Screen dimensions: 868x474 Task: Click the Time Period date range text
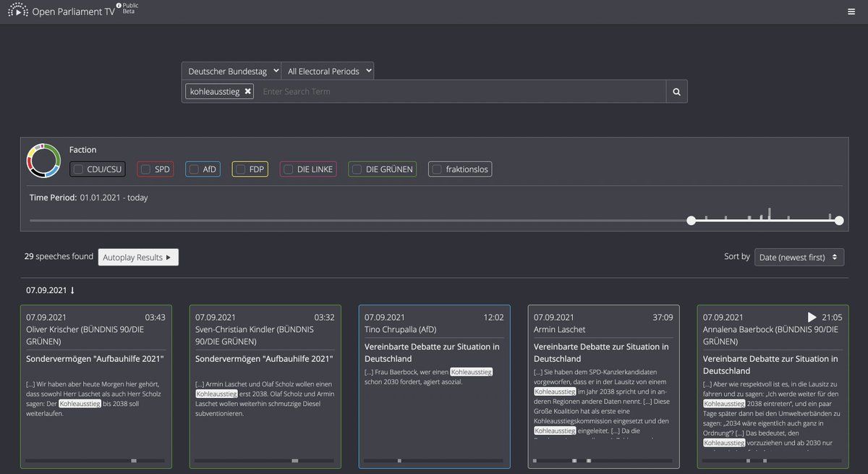click(x=114, y=197)
